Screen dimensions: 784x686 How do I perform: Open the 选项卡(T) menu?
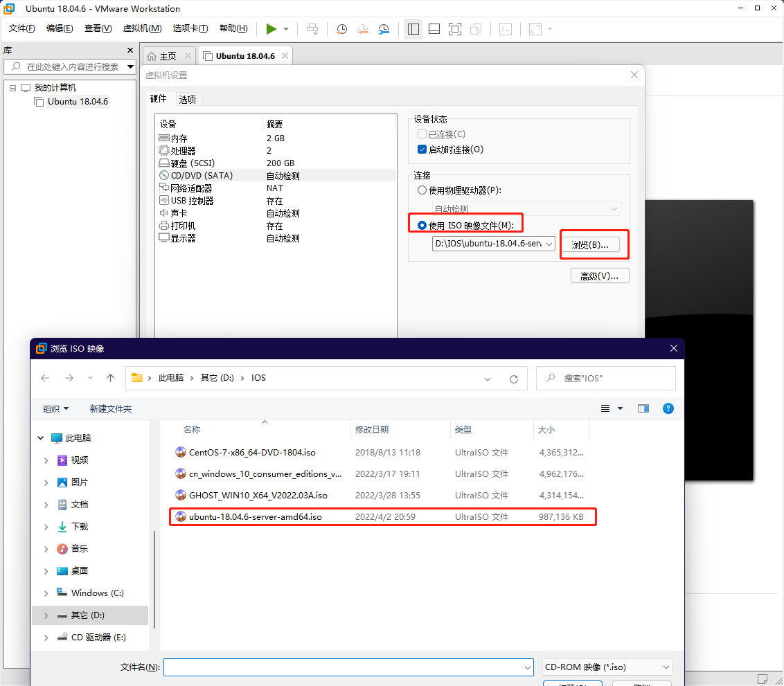(x=190, y=28)
